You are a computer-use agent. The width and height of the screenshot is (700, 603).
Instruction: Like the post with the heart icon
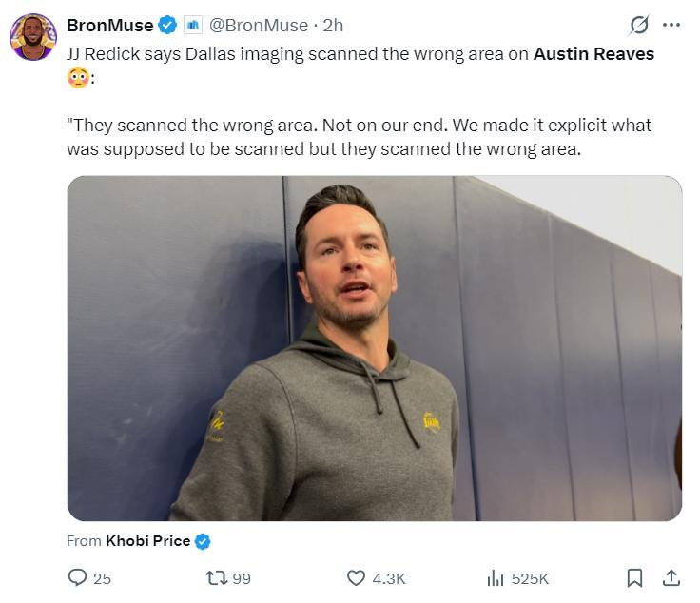coord(356,578)
